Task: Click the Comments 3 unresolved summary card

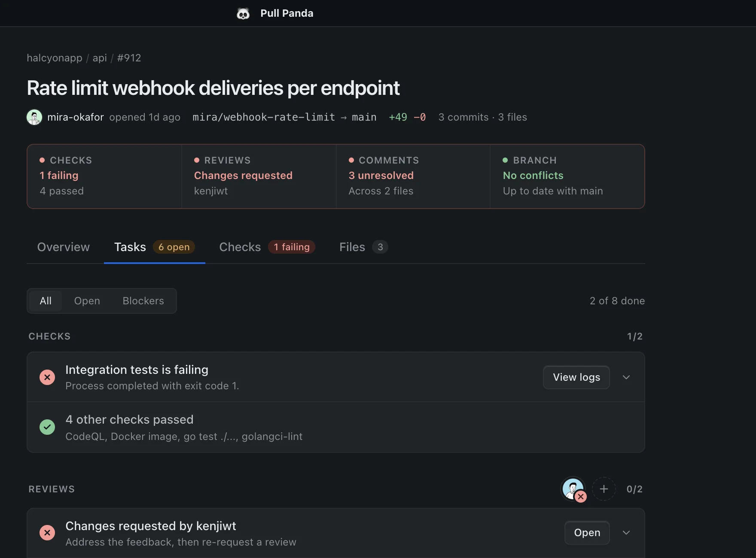Action: pyautogui.click(x=413, y=176)
